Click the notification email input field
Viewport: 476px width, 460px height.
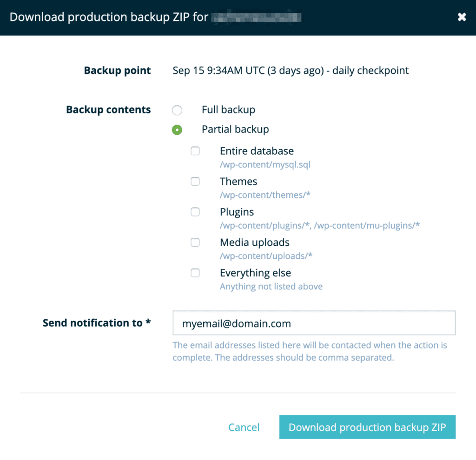314,323
